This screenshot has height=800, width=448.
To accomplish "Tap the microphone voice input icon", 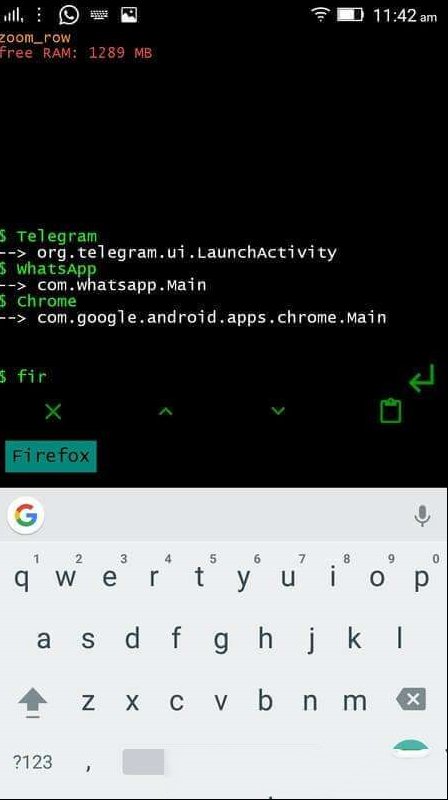I will pos(422,516).
